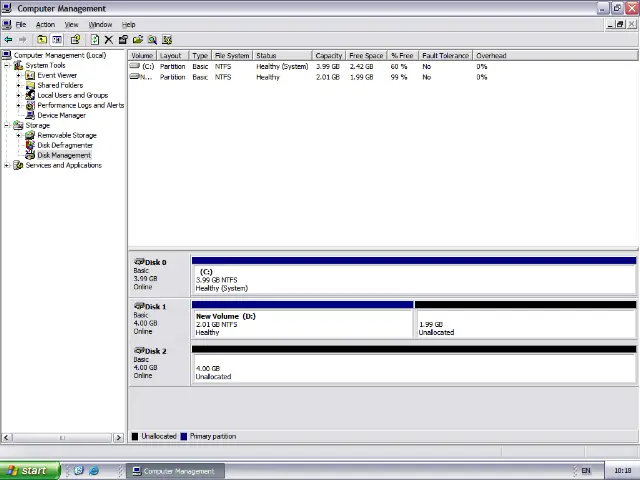
Task: Select Disk Defragmenter in the tree
Action: [x=65, y=145]
